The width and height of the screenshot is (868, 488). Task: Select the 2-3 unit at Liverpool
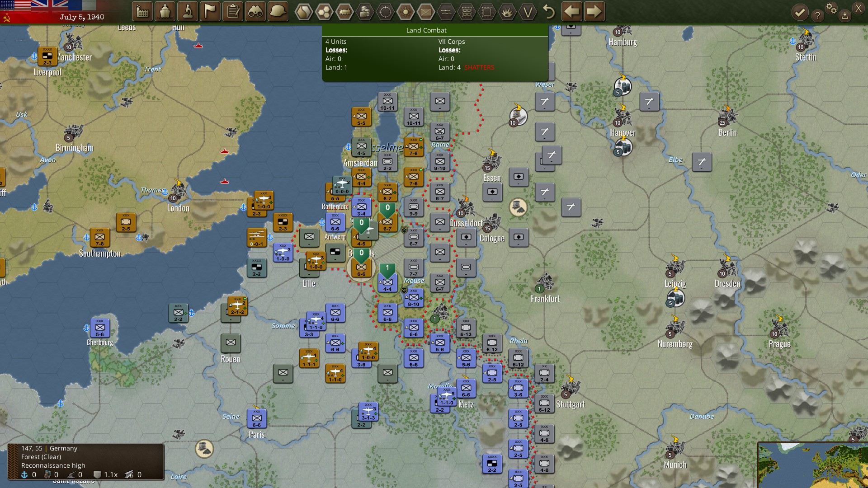[x=47, y=56]
